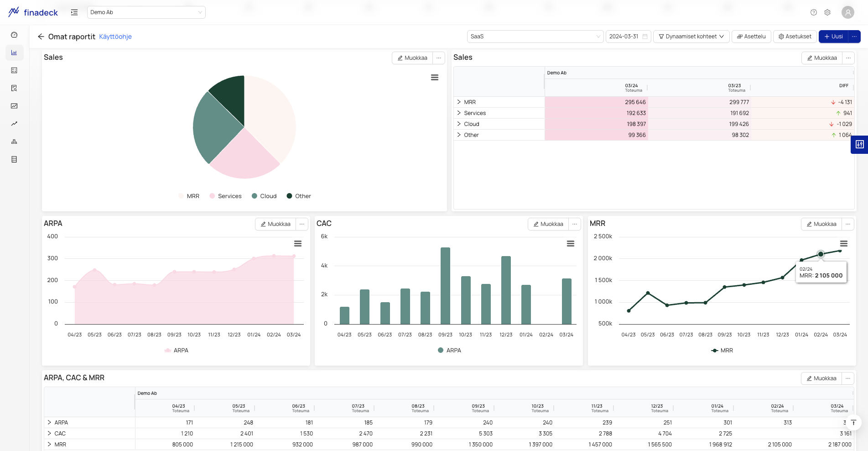The width and height of the screenshot is (868, 451).
Task: Click the scroll-to-top arrow button
Action: tap(853, 423)
